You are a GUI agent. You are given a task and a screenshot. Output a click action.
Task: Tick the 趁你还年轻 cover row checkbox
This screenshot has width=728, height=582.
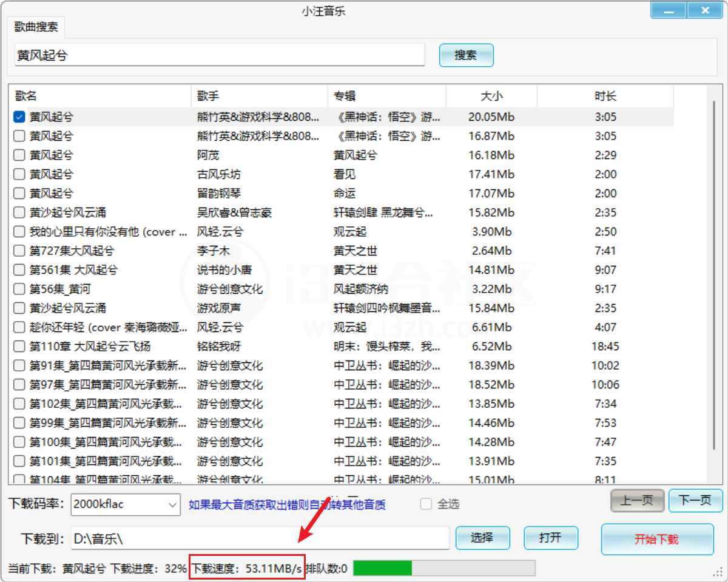tap(19, 327)
